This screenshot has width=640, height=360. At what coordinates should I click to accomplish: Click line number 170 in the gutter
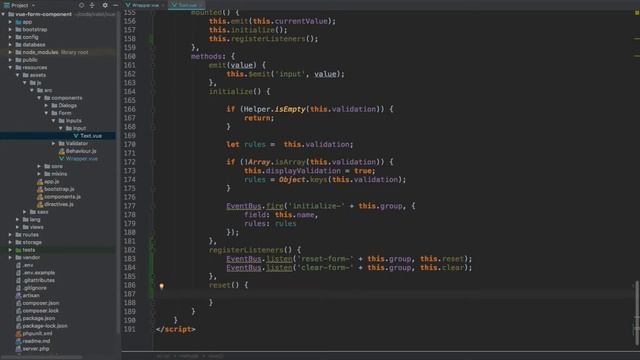tap(129, 144)
